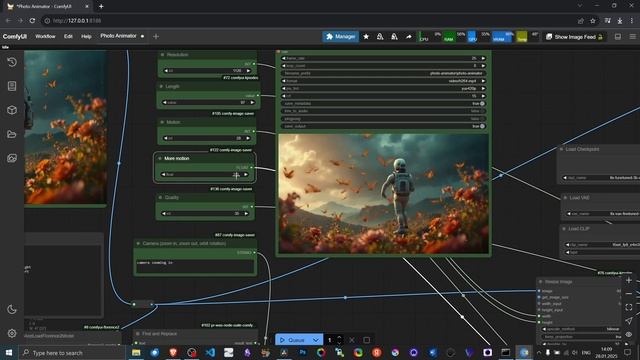This screenshot has width=640, height=360.
Task: Reload the browser page
Action: click(32, 21)
